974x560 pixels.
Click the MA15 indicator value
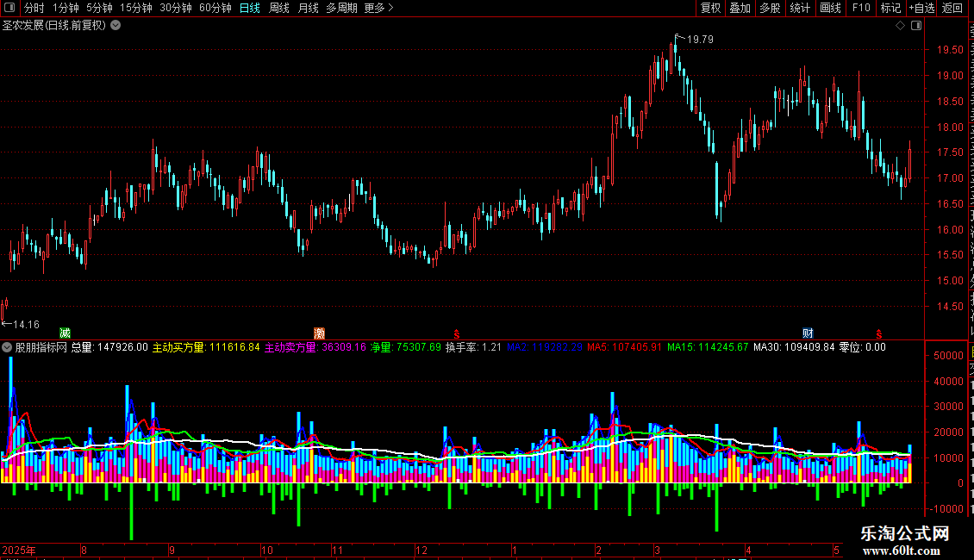pyautogui.click(x=708, y=348)
